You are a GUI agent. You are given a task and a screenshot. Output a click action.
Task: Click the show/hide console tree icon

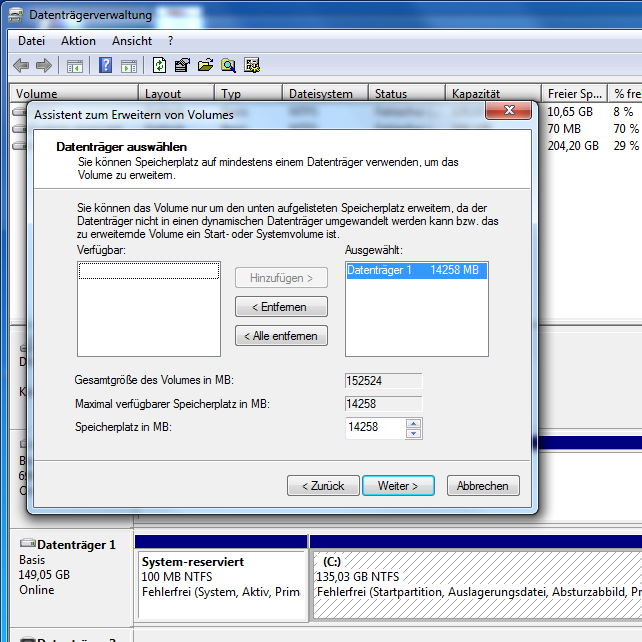click(74, 66)
